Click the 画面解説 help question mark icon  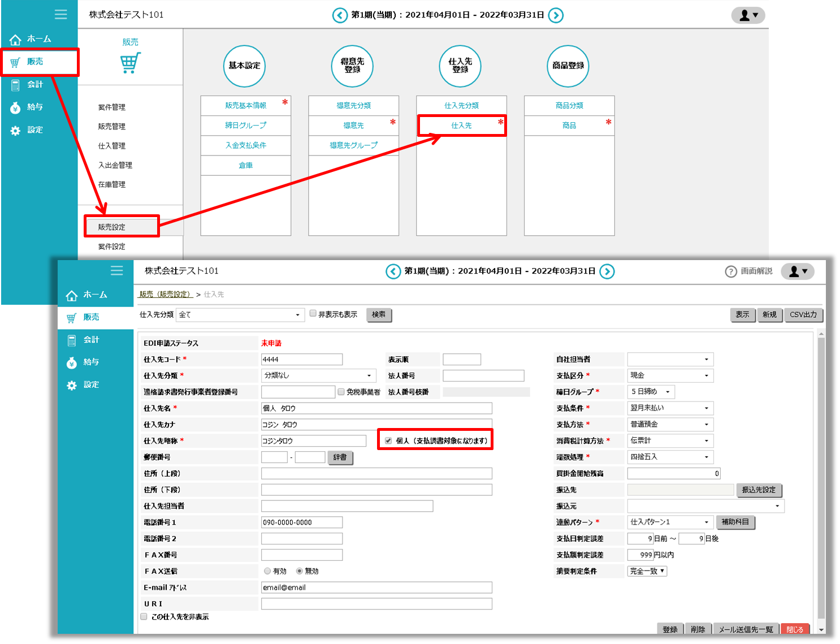click(731, 271)
